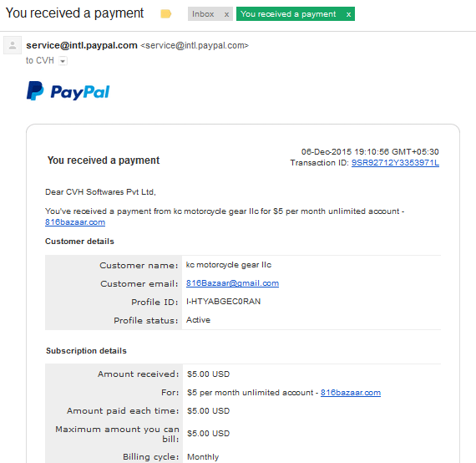Image resolution: width=476 pixels, height=463 pixels.
Task: Click the Customer details heading
Action: click(79, 242)
